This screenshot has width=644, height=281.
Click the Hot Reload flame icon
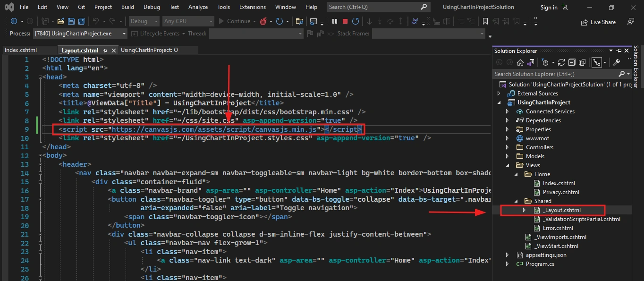[263, 21]
